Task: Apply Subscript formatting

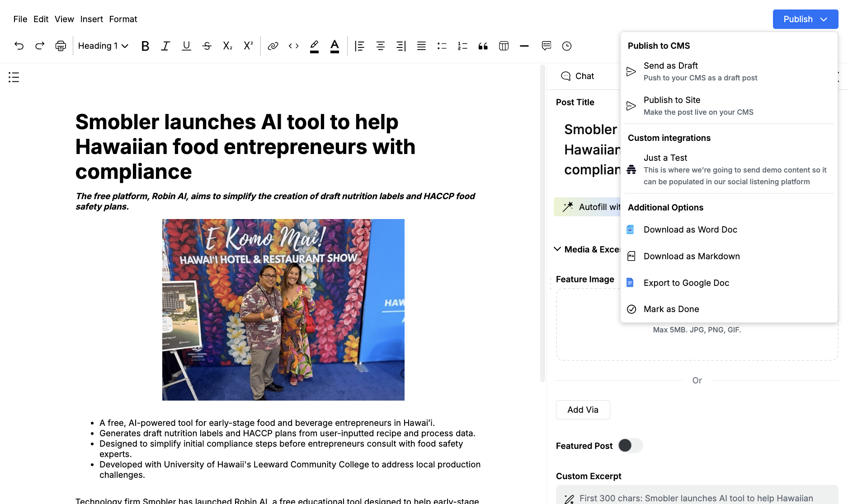Action: coord(227,46)
